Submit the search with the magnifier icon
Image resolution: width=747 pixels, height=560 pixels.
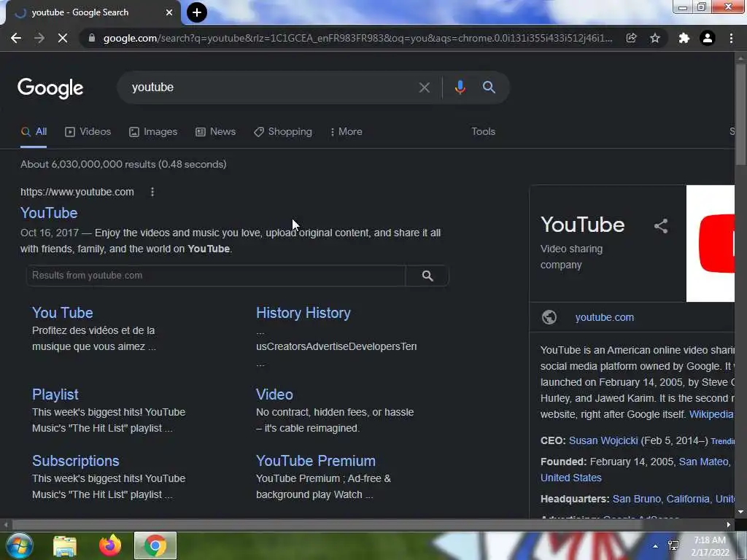click(x=489, y=87)
